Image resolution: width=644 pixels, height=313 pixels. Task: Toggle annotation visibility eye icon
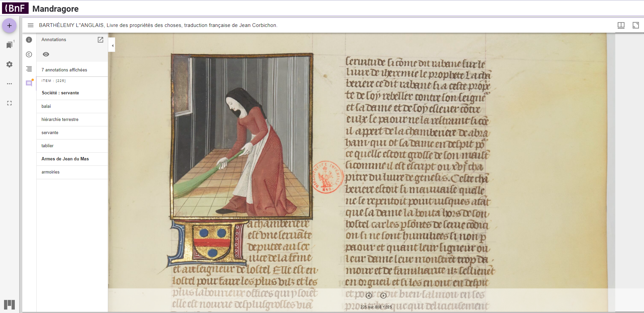click(x=46, y=54)
